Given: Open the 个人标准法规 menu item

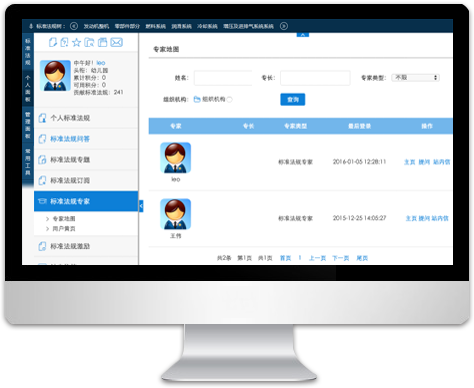Looking at the screenshot, I should tap(86, 118).
